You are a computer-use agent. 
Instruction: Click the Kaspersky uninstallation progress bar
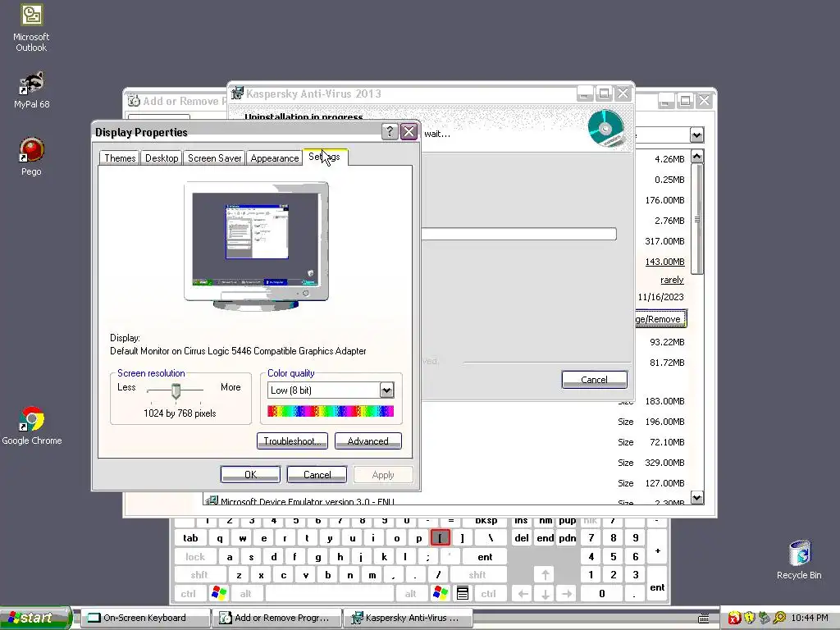tap(518, 234)
